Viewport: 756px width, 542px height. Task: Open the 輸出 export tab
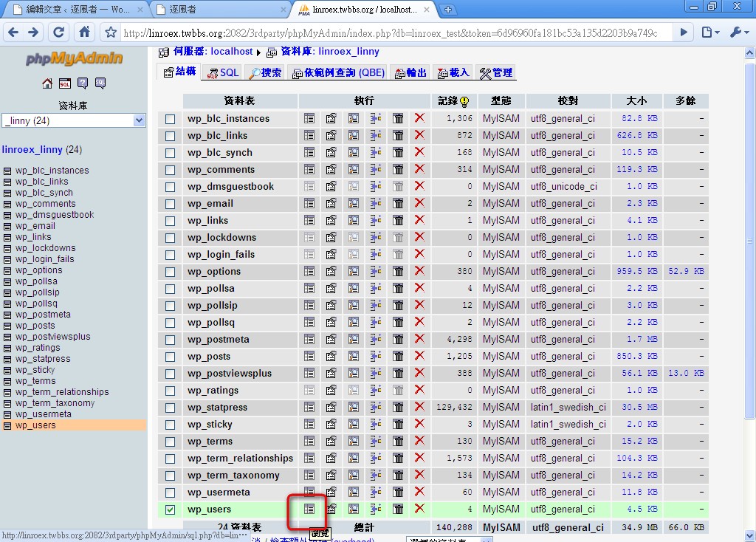410,72
